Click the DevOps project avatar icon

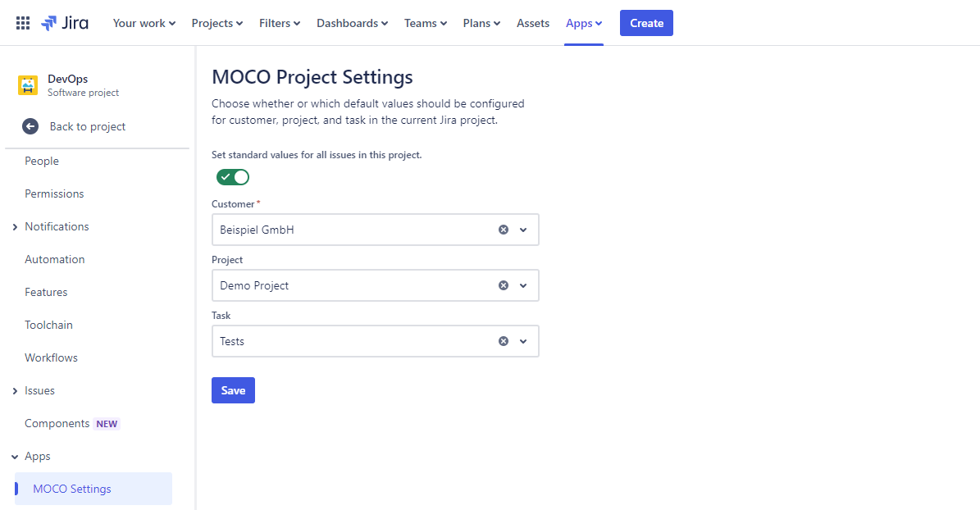point(28,85)
